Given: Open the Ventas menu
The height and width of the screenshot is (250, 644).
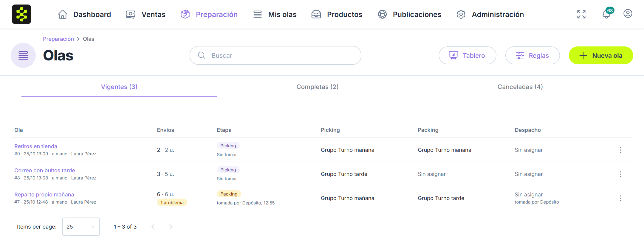Looking at the screenshot, I should (x=145, y=14).
